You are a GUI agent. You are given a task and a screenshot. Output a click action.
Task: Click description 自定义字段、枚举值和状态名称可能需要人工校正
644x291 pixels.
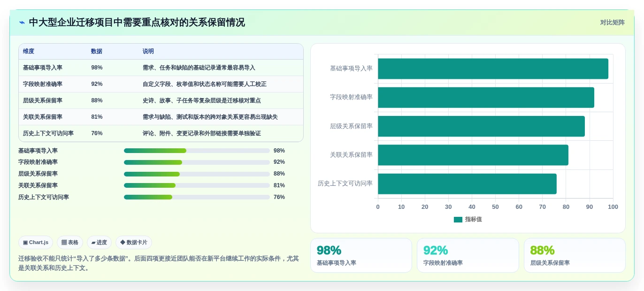[x=205, y=84]
